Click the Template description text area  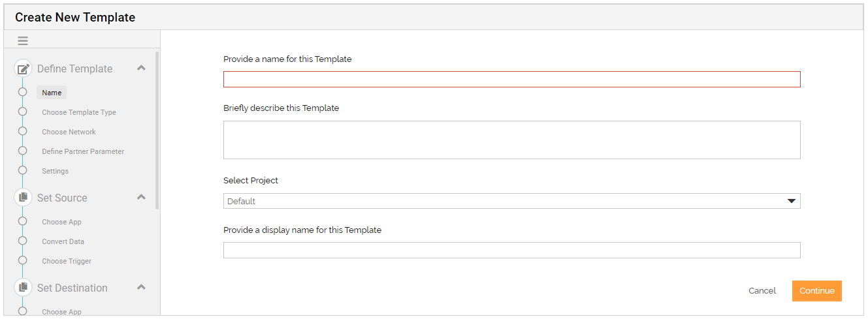511,140
